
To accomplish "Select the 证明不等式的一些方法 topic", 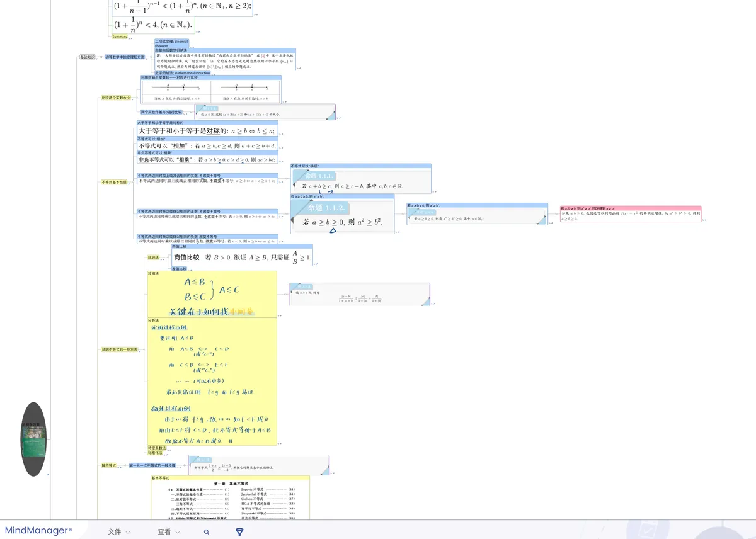I will coord(120,349).
